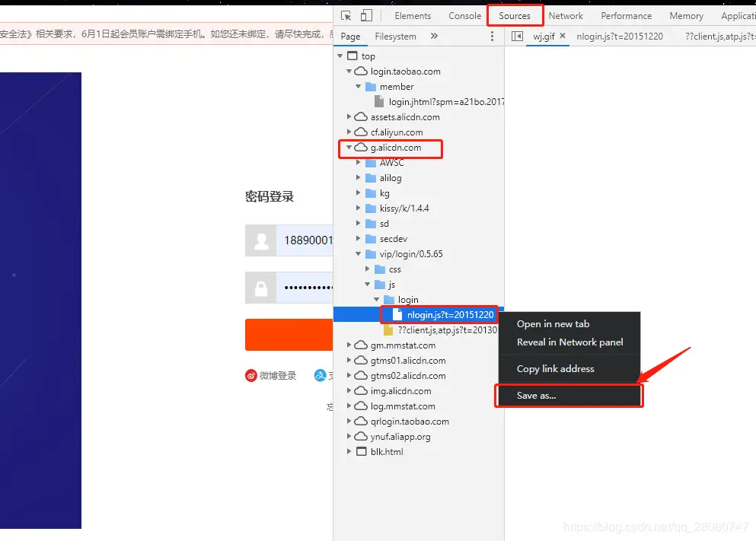The width and height of the screenshot is (756, 541).
Task: Show more navigator tabs chevron
Action: click(434, 36)
